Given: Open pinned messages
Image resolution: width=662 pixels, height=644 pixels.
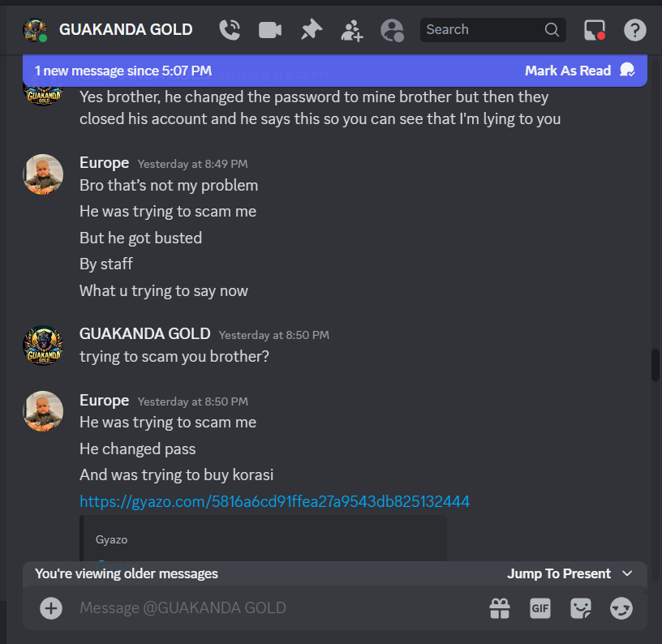Looking at the screenshot, I should click(312, 30).
